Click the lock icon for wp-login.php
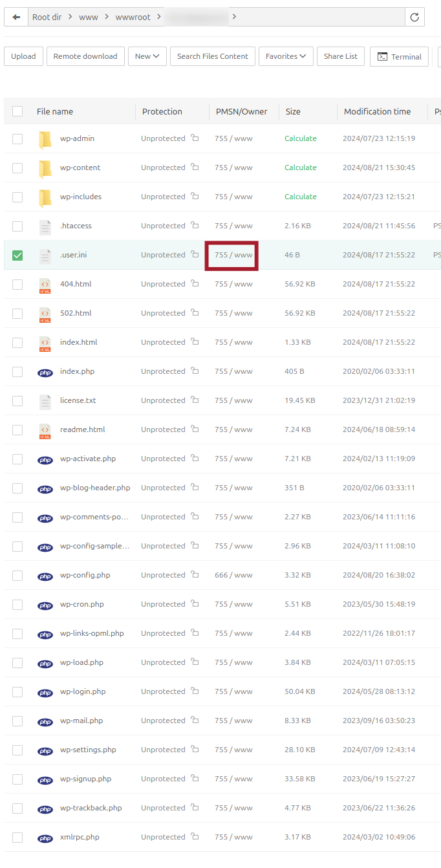Viewport: 441px width, 868px height. pyautogui.click(x=195, y=691)
